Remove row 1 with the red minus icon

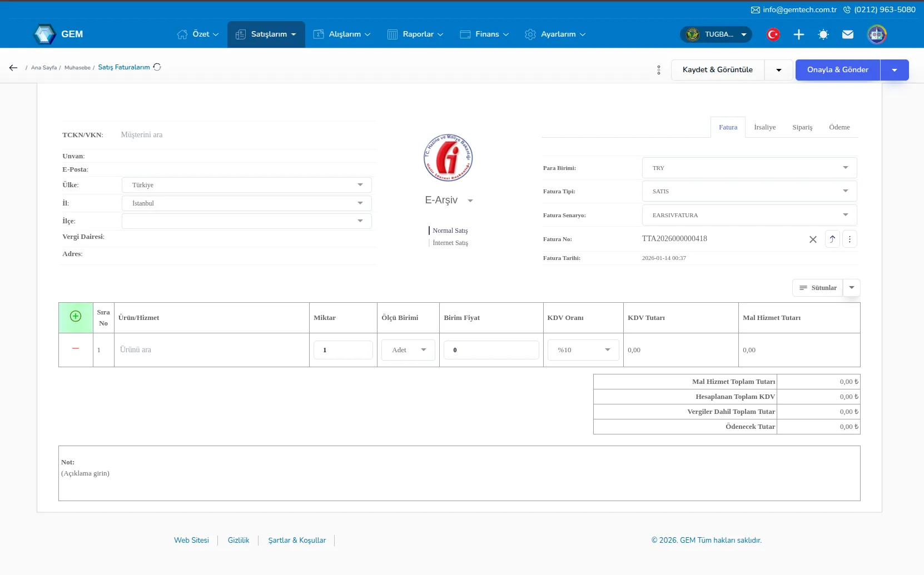pyautogui.click(x=76, y=349)
